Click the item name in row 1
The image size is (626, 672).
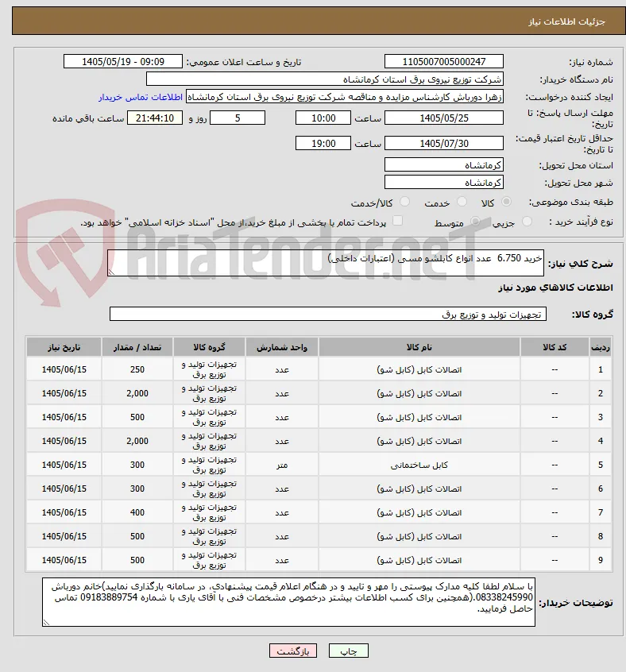(x=419, y=369)
